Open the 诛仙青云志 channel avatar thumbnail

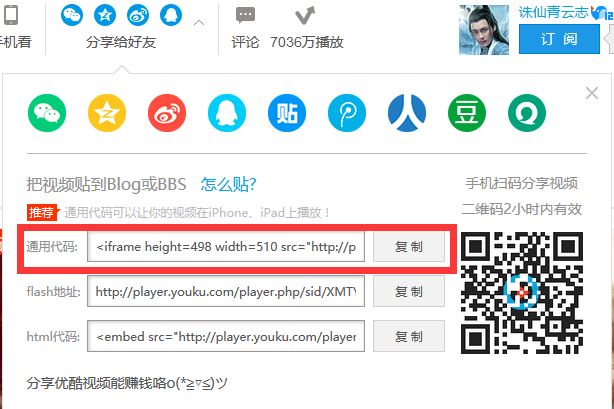click(484, 30)
